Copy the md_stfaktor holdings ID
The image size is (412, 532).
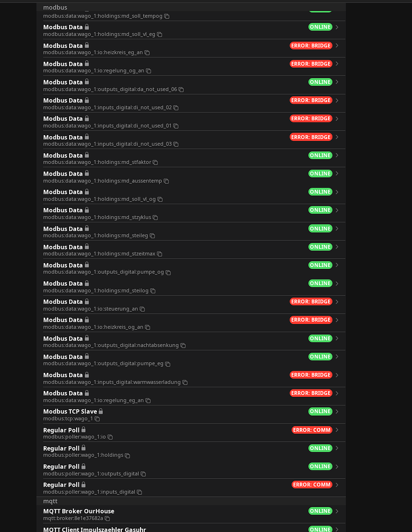pyautogui.click(x=154, y=162)
